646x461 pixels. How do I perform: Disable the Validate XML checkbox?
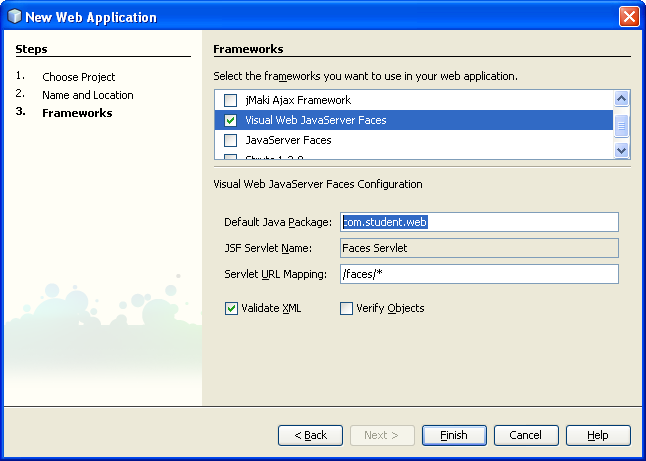231,308
